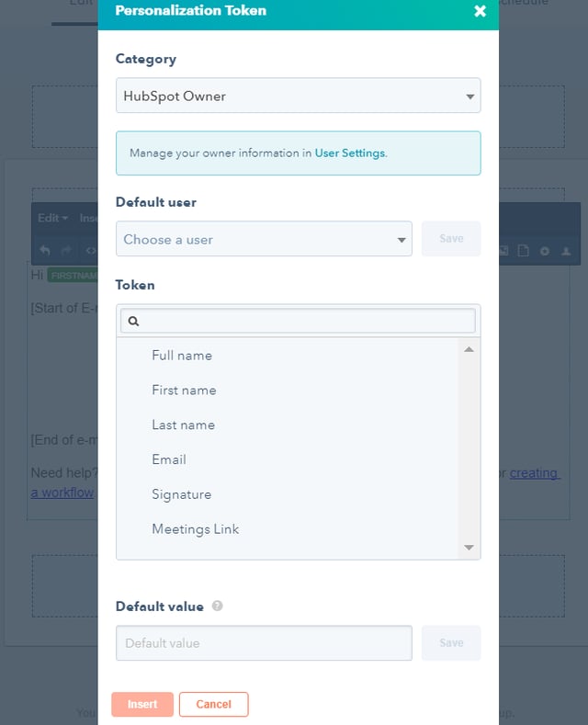This screenshot has height=725, width=588.
Task: Open the Category HubSpot Owner dropdown
Action: coord(298,96)
